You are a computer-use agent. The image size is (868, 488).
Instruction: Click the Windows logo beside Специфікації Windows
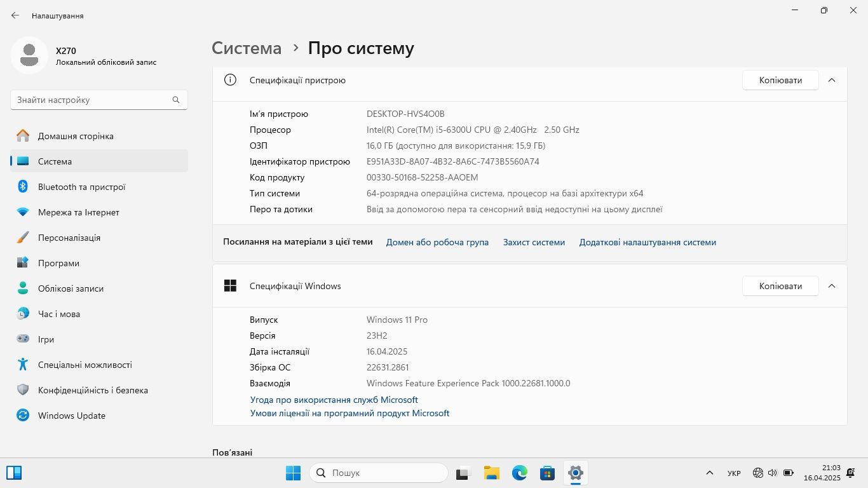(x=230, y=286)
